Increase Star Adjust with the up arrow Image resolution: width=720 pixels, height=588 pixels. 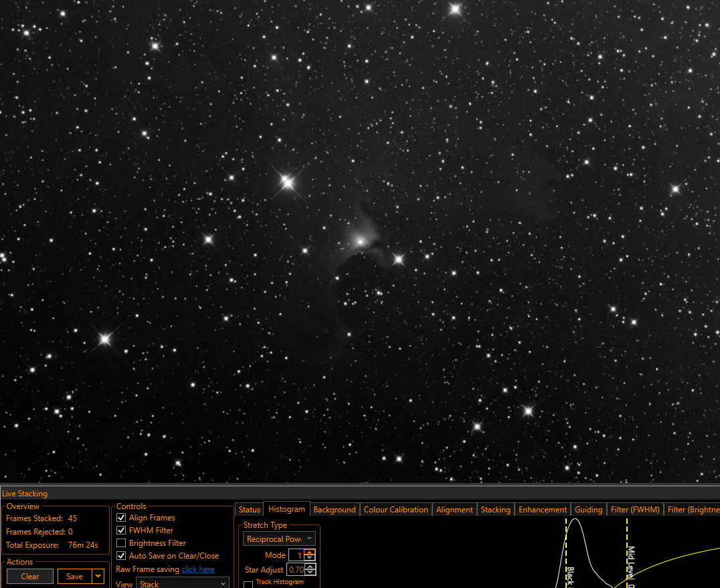(310, 567)
